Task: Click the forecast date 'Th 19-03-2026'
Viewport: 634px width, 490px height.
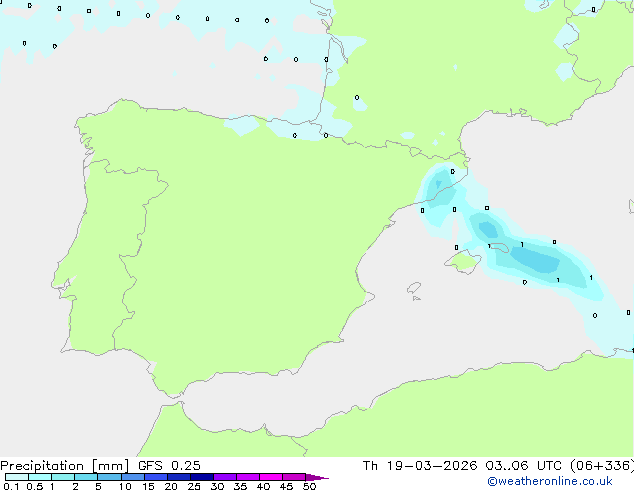Action: click(420, 466)
